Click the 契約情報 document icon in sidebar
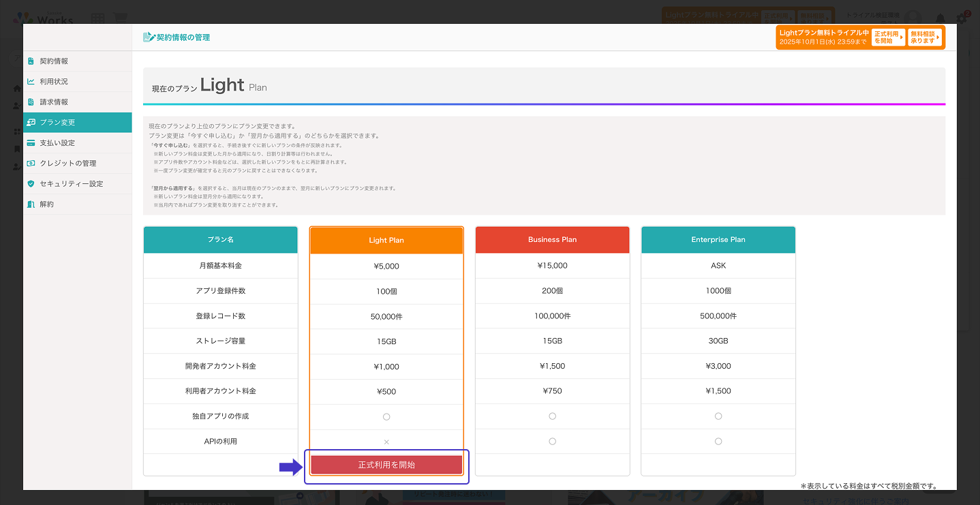980x505 pixels. 31,61
